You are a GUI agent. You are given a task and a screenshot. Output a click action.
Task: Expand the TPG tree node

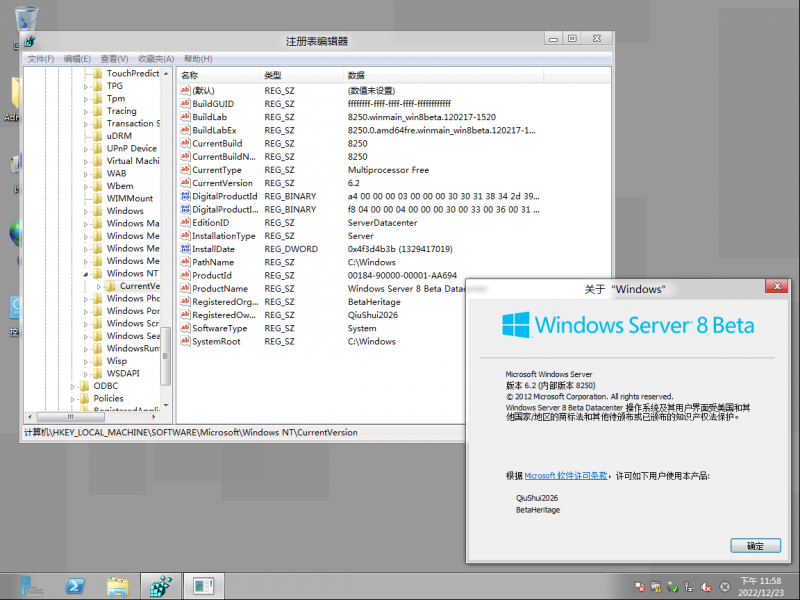[x=86, y=87]
